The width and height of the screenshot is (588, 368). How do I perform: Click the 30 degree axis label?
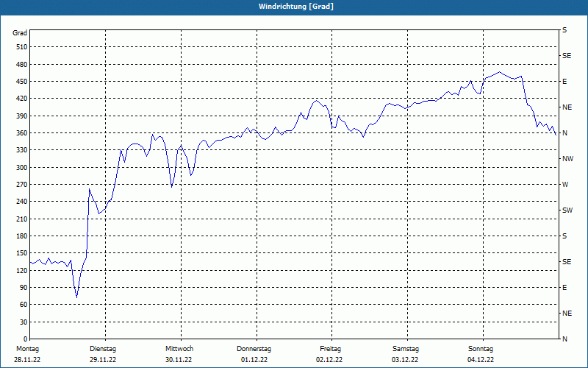coord(24,322)
